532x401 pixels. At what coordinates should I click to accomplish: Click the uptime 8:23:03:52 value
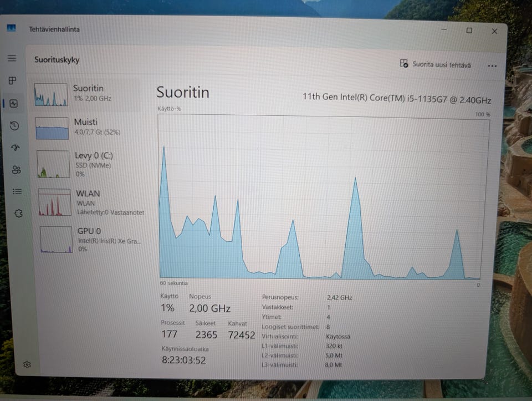[183, 360]
